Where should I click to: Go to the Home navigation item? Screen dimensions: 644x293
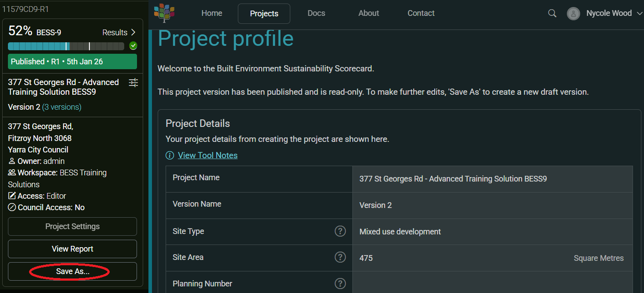(x=211, y=13)
